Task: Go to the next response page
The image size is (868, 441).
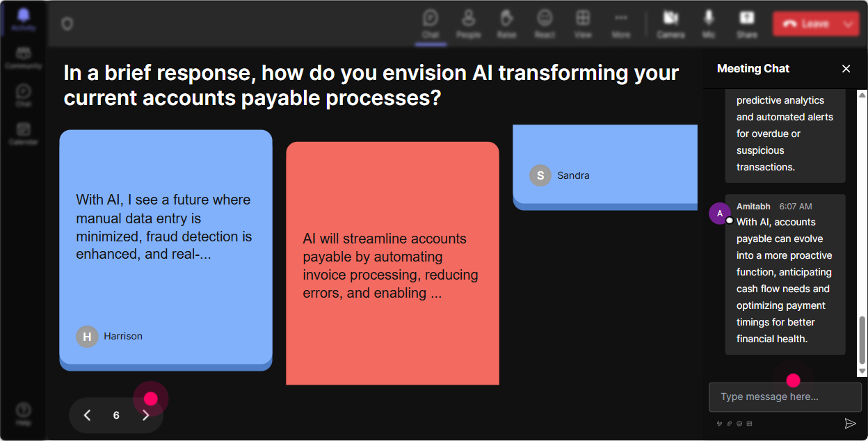Action: coord(145,415)
